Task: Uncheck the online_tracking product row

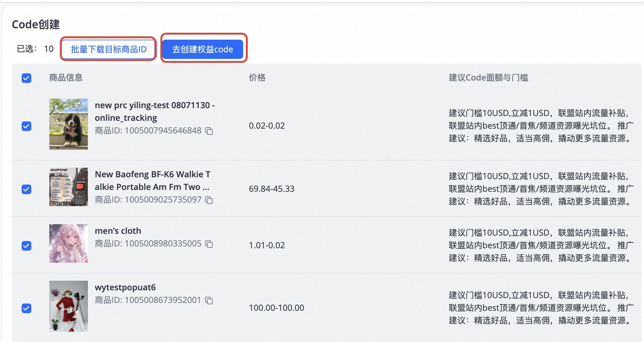Action: [x=26, y=126]
